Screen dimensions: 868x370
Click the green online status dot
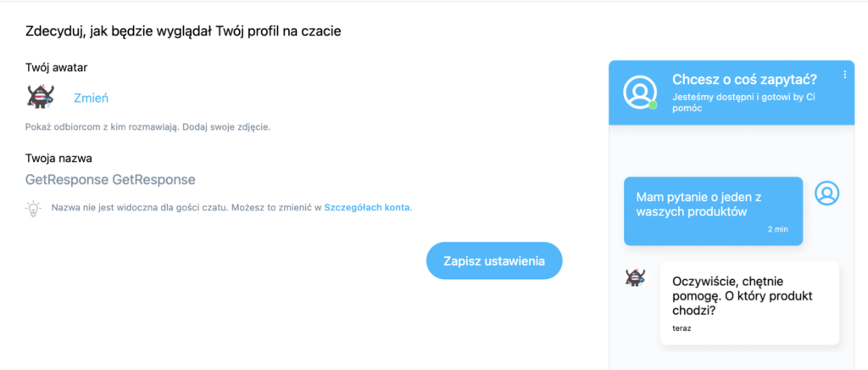[x=653, y=104]
